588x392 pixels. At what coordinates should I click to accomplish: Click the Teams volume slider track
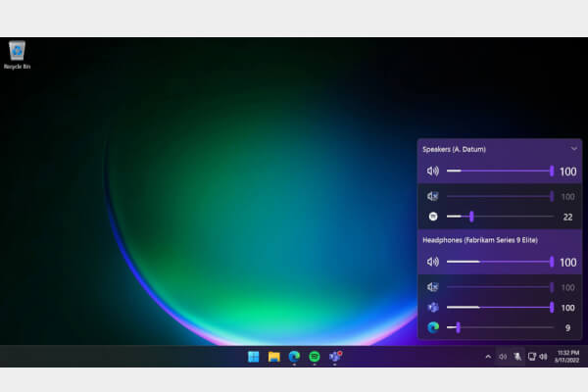point(500,308)
